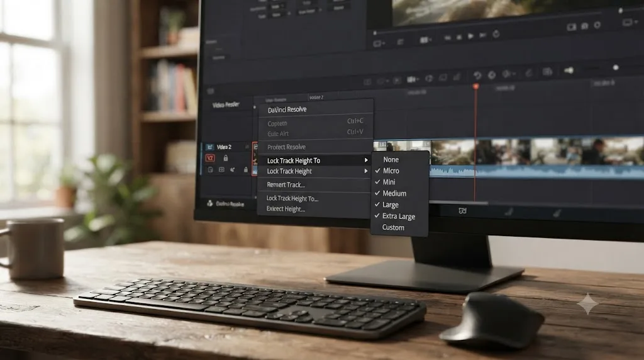This screenshot has width=644, height=360.
Task: Click the Copteth Ctrl+C menu entry
Action: 316,123
